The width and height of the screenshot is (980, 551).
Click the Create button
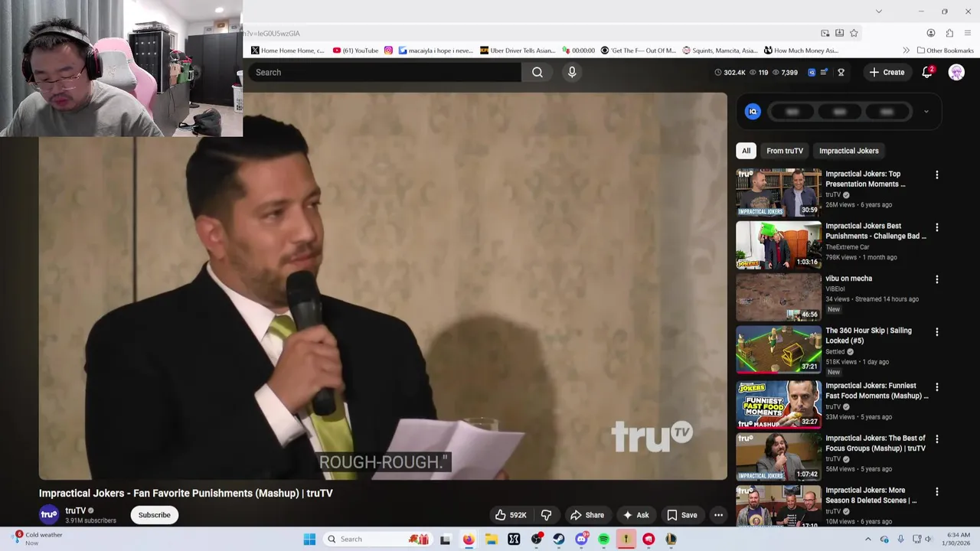(x=887, y=72)
